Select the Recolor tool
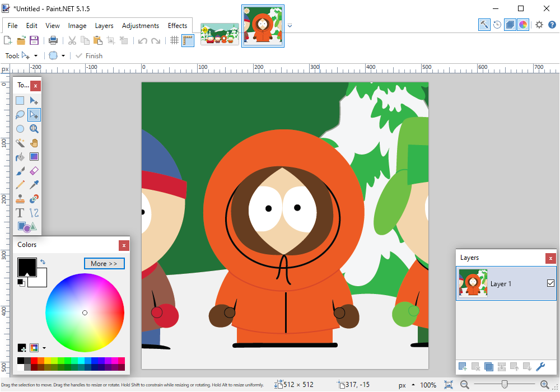 [34, 199]
